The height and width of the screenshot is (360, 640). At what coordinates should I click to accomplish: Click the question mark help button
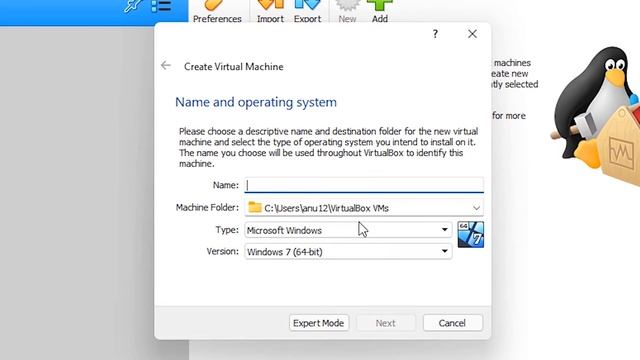pyautogui.click(x=435, y=34)
